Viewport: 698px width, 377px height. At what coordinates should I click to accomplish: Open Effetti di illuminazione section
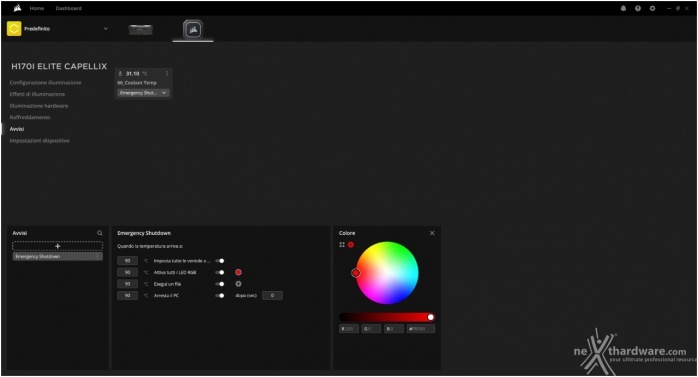37,94
